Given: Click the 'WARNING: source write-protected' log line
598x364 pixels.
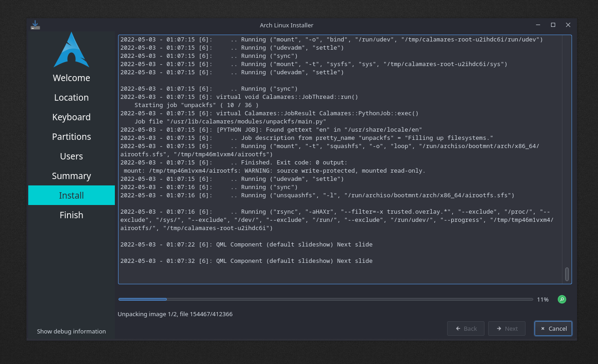Looking at the screenshot, I should (x=274, y=171).
